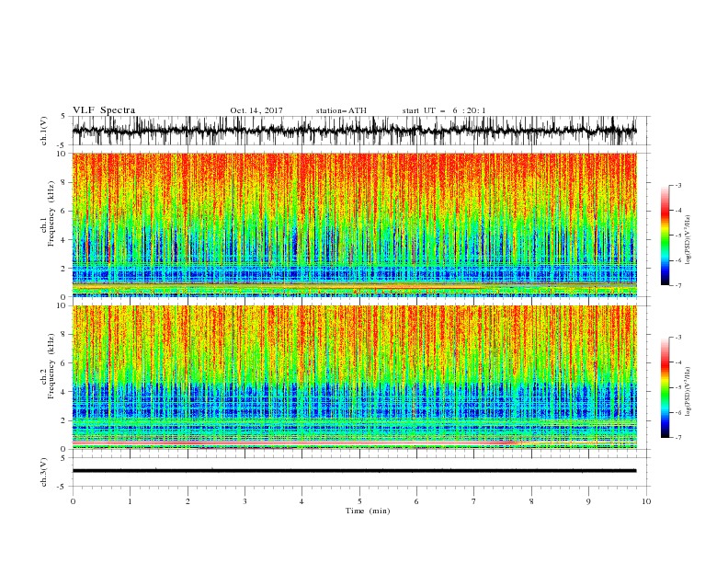Click the 'ch.1(V)' waveform axis label
Screen dimensions: 728x563
(x=44, y=131)
